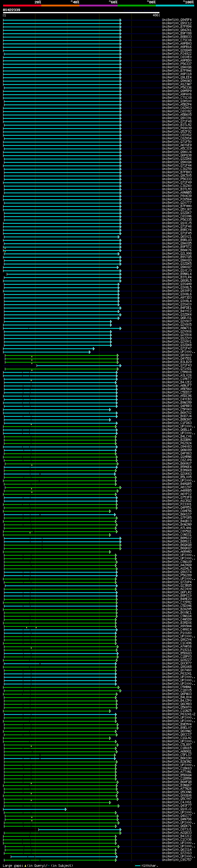The height and width of the screenshot is (868, 197).
Task: Click the UniRef100_A5E560 label
Action: pos(177,389)
